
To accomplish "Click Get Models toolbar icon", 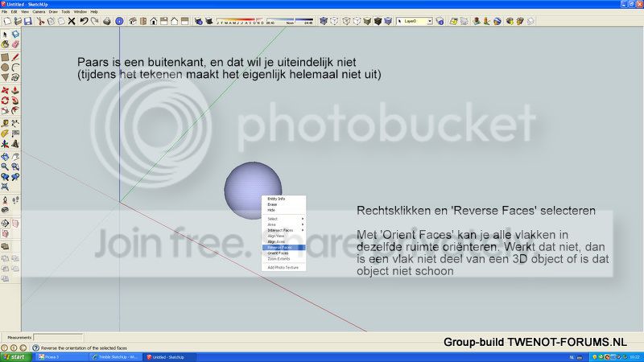I will [510, 21].
